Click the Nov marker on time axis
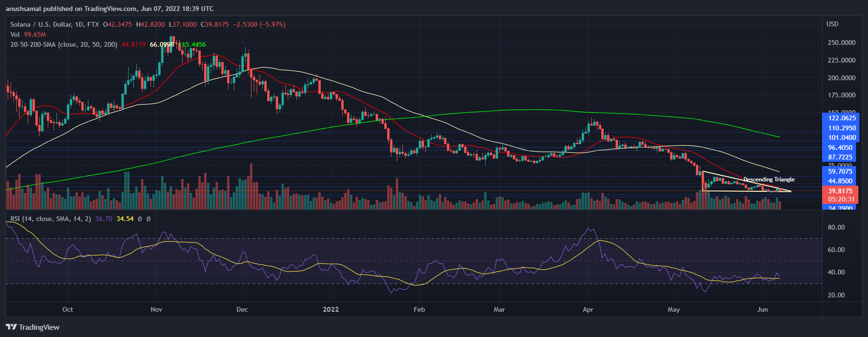The height and width of the screenshot is (337, 868). click(156, 309)
